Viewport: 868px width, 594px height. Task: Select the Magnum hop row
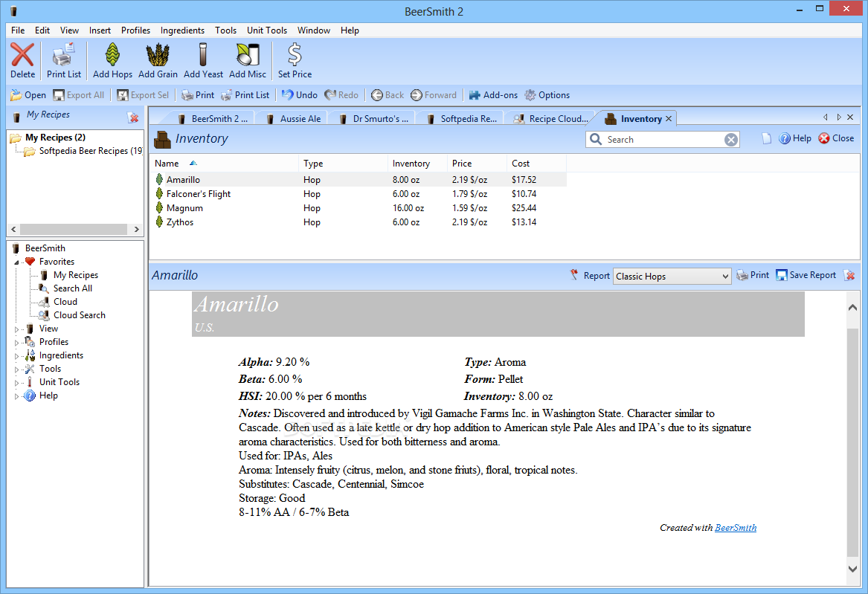coord(360,208)
